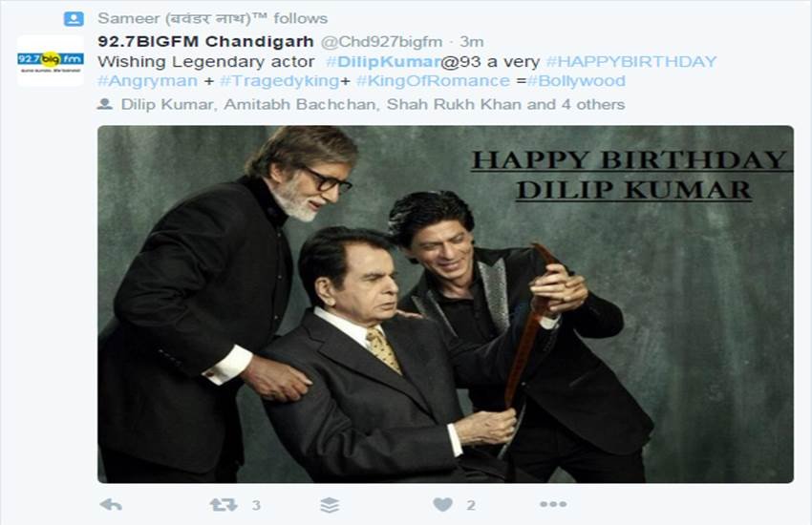Viewport: 812px width, 525px height.
Task: Open the 3m tweet timestamp
Action: click(472, 42)
